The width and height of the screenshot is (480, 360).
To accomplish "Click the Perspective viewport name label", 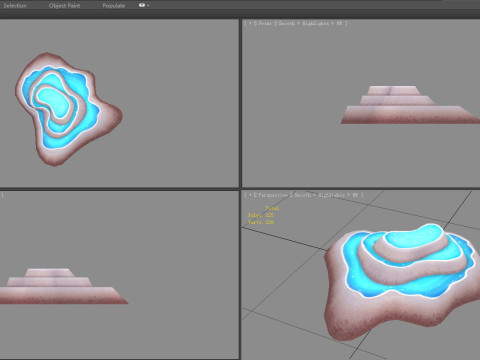I will click(273, 195).
